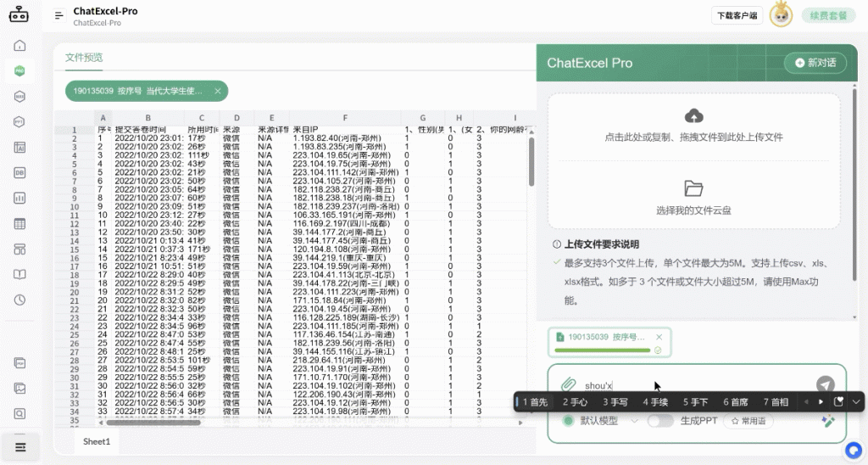This screenshot has width=868, height=465.
Task: Go to next IME candidate page
Action: tap(821, 402)
